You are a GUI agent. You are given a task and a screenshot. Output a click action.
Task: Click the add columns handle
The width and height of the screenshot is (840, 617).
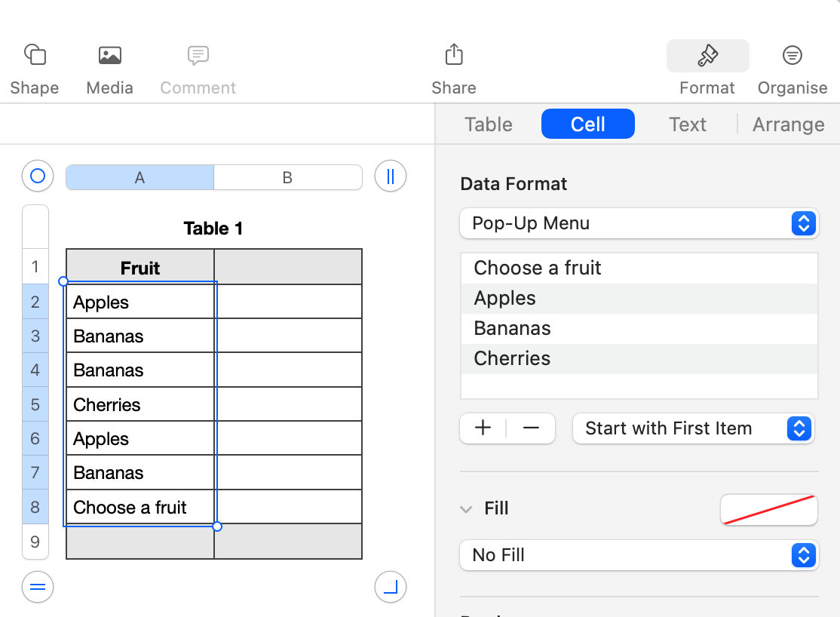391,177
